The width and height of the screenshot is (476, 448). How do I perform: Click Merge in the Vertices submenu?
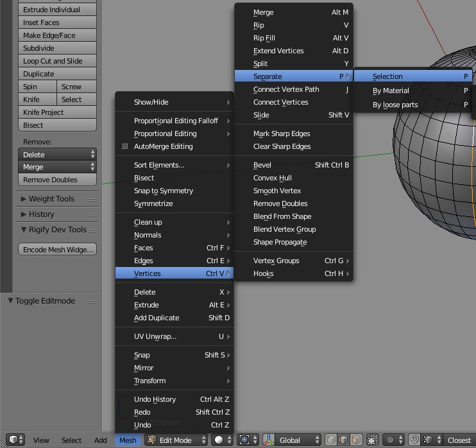(294, 12)
